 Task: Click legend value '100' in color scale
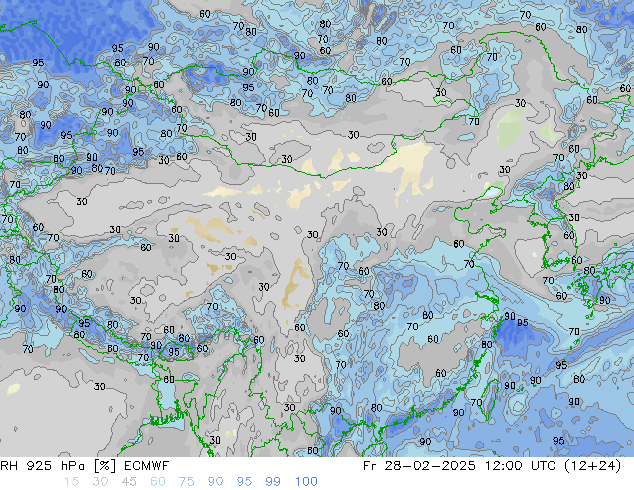coord(306,482)
